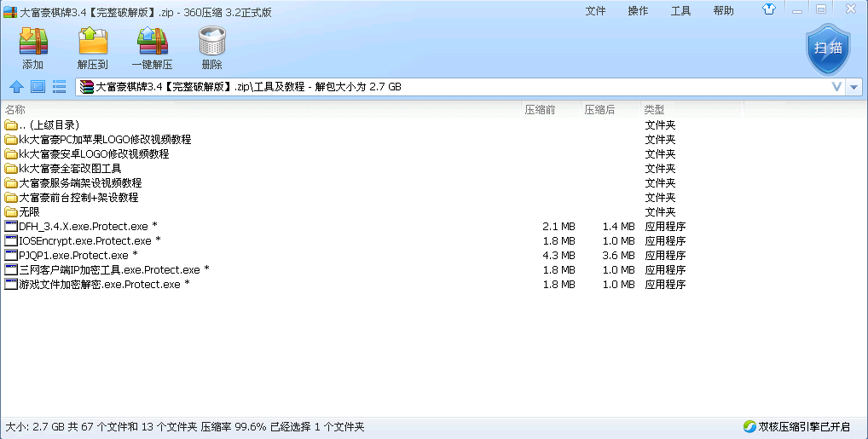Click the archive path address field
Image resolution: width=868 pixels, height=439 pixels.
(x=426, y=87)
